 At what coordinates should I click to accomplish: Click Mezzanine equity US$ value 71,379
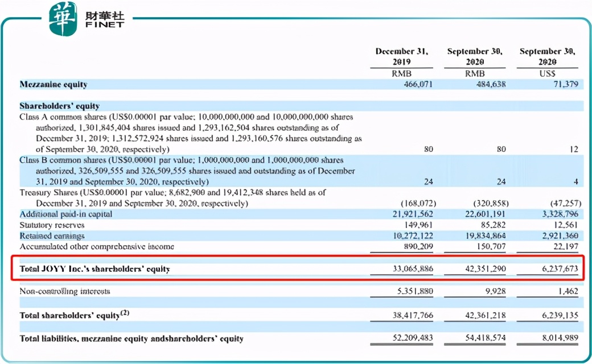click(x=566, y=84)
